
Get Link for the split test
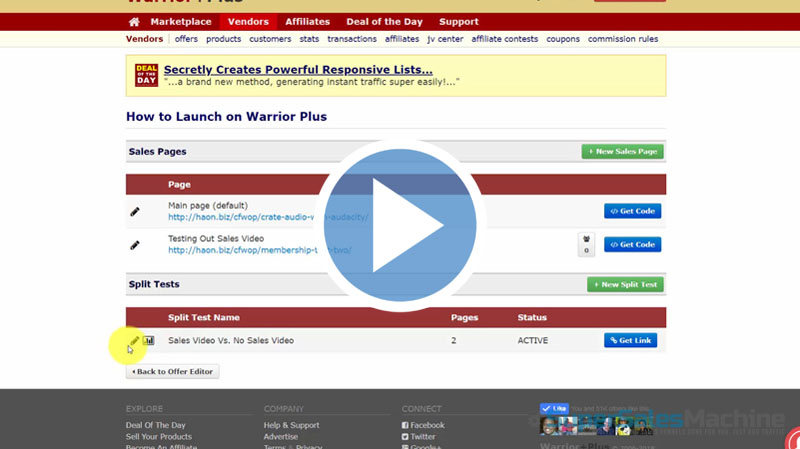click(x=630, y=341)
